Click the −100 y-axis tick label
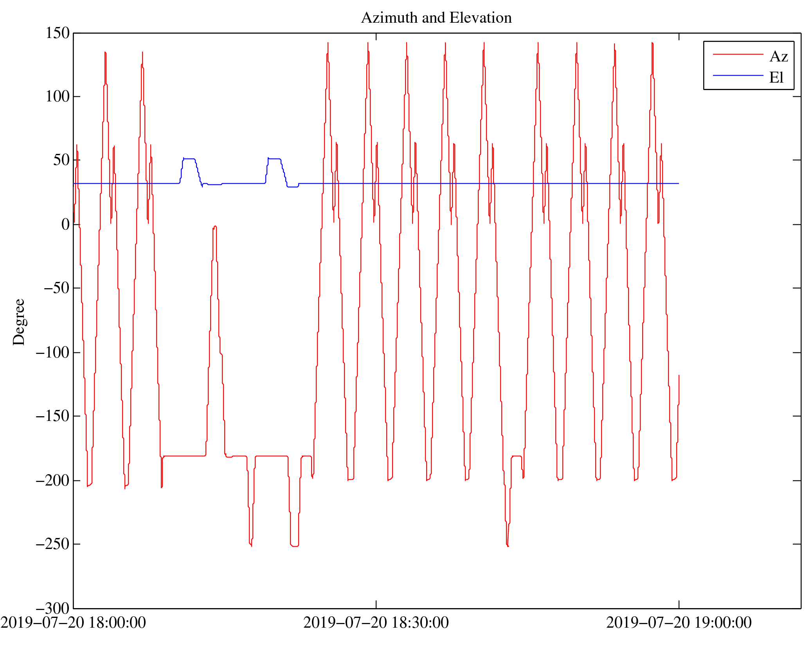Image resolution: width=812 pixels, height=659 pixels. pos(52,352)
